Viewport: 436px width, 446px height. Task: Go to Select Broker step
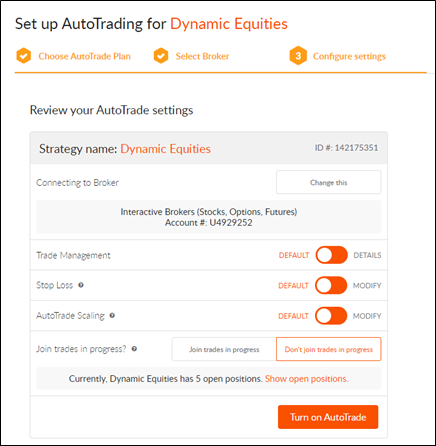(x=202, y=56)
